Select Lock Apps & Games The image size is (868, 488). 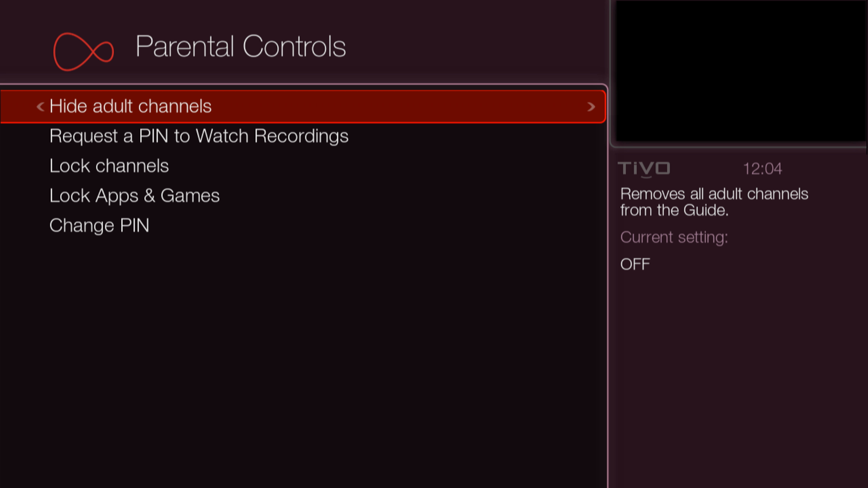coord(134,196)
